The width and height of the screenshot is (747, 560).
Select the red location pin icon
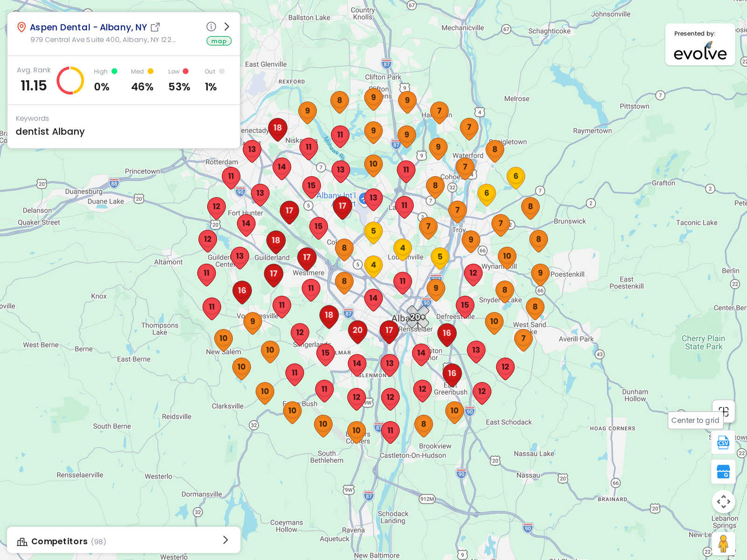pos(21,27)
